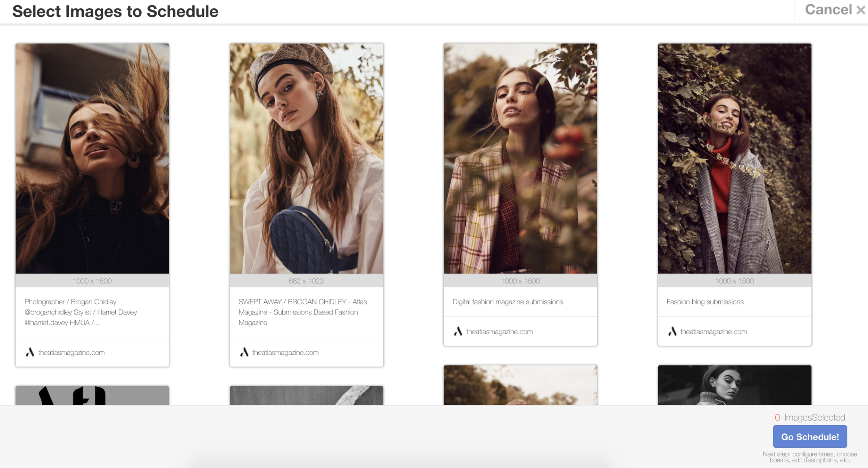
Task: Click Atlas logo under Fashion blog submissions card
Action: (672, 331)
